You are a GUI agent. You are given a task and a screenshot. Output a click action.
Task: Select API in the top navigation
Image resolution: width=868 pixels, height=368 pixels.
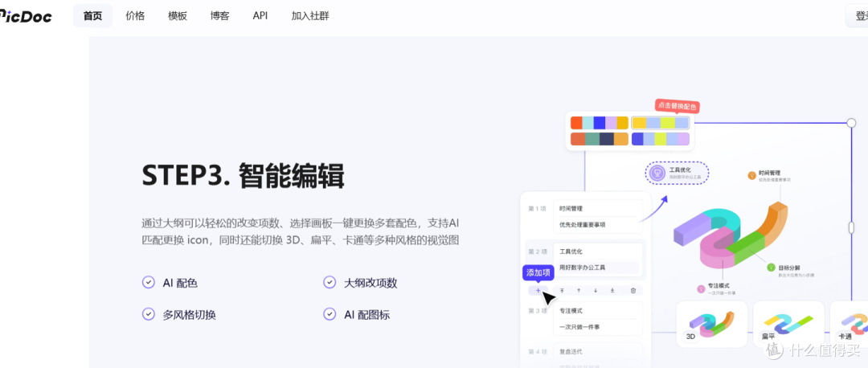click(260, 15)
